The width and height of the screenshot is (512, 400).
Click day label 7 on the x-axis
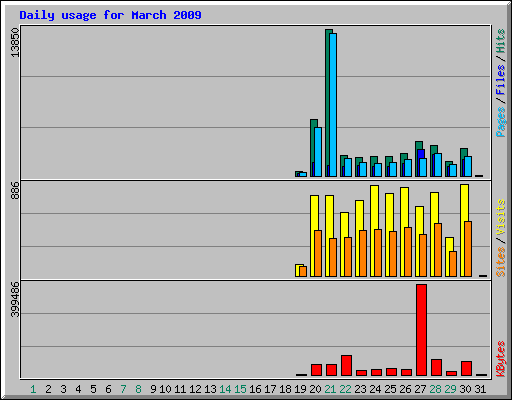(x=123, y=389)
